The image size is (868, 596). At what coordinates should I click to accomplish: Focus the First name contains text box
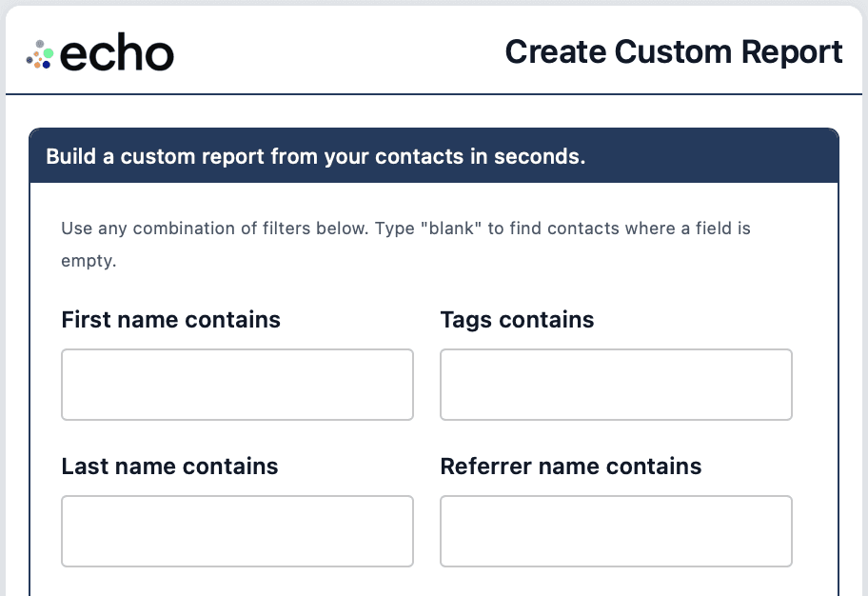237,385
